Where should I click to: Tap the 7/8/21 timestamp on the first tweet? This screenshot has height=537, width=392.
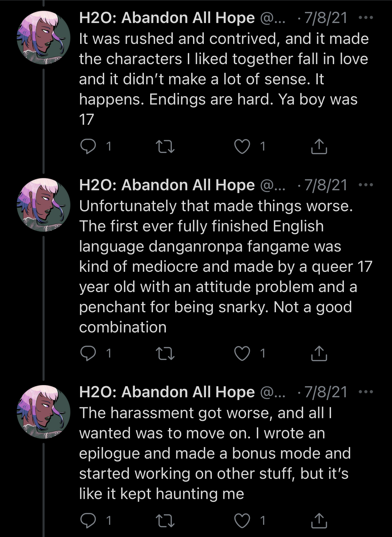[326, 18]
